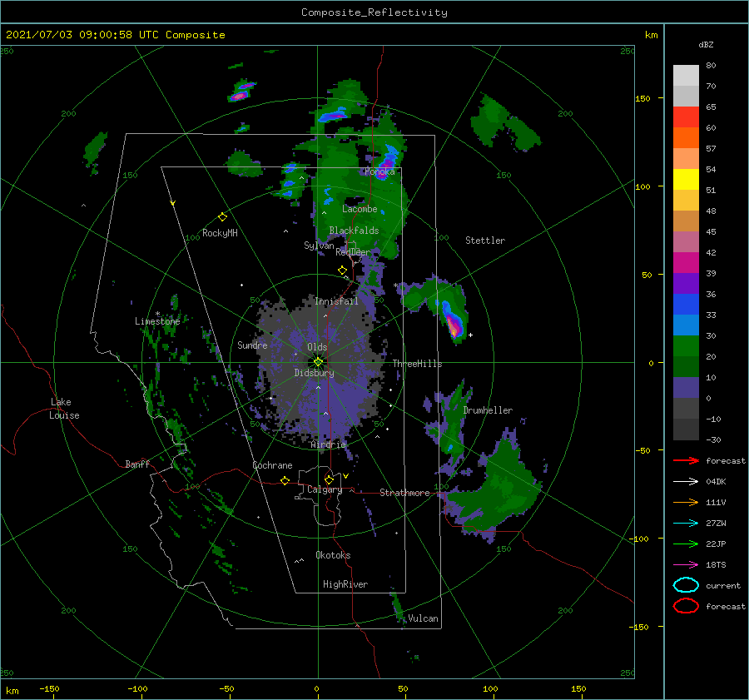Click the Calgary city label
This screenshot has height=700, width=749.
coord(325,489)
